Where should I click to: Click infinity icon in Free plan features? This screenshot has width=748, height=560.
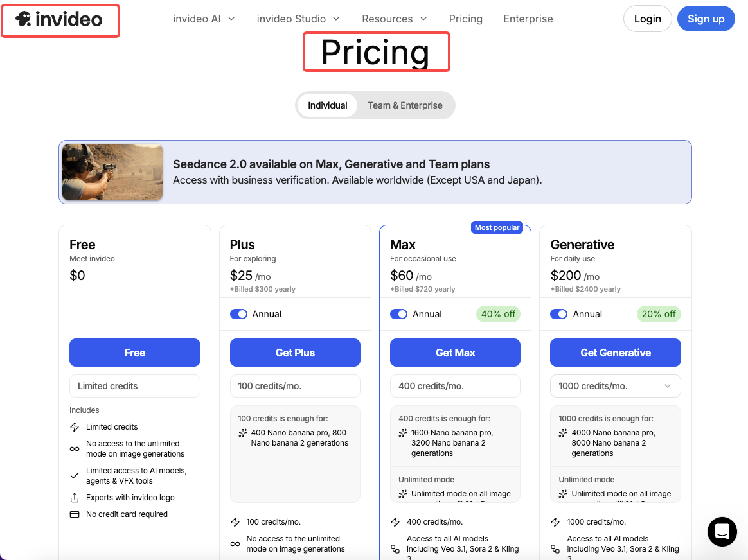(75, 449)
